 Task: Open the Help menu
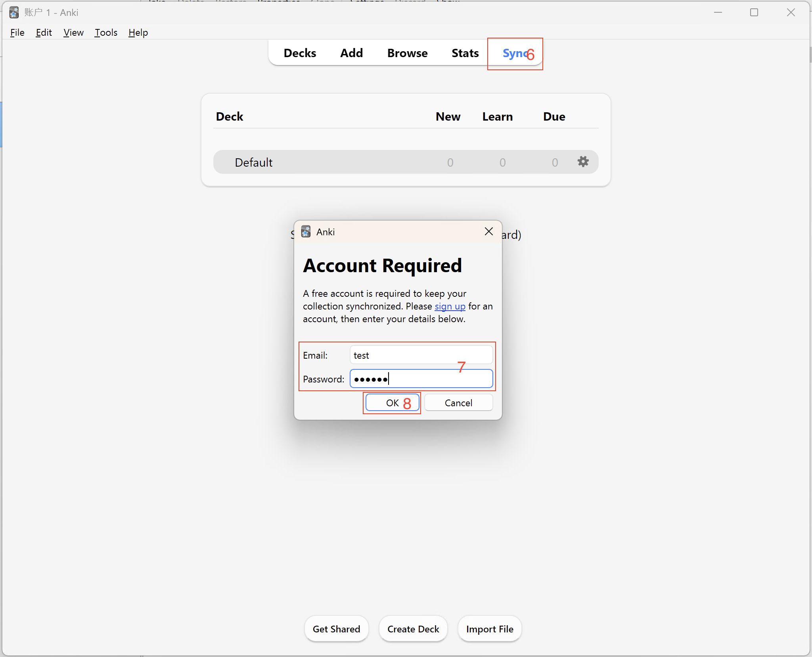pyautogui.click(x=138, y=33)
